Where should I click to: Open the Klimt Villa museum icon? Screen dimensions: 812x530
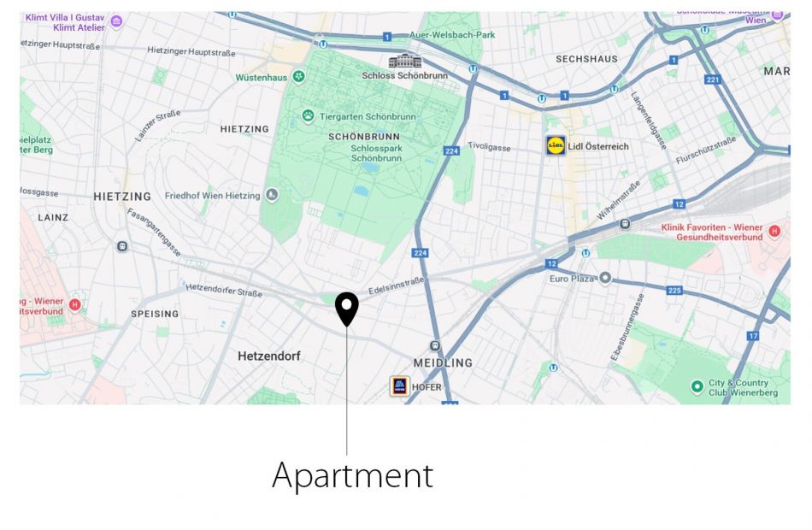point(117,21)
